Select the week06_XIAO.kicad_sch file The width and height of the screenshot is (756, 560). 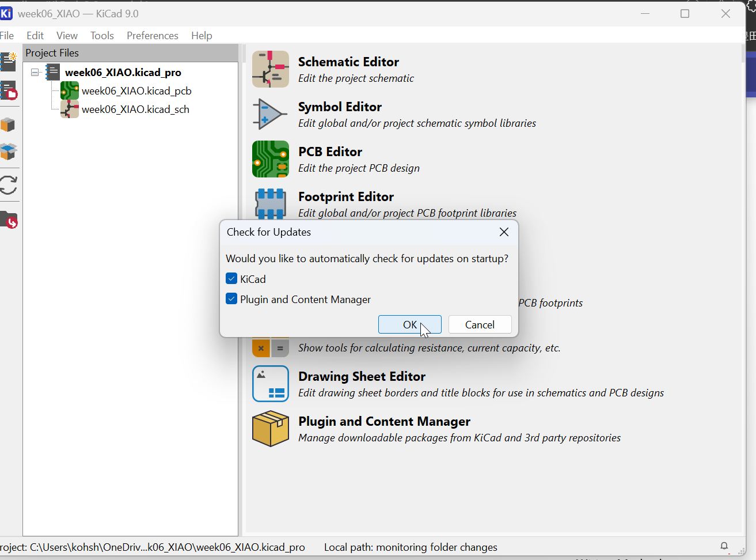[x=135, y=109]
